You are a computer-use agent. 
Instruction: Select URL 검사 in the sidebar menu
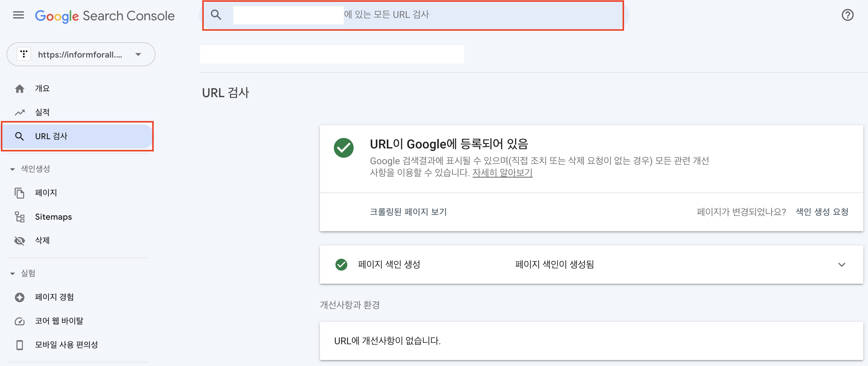[51, 136]
